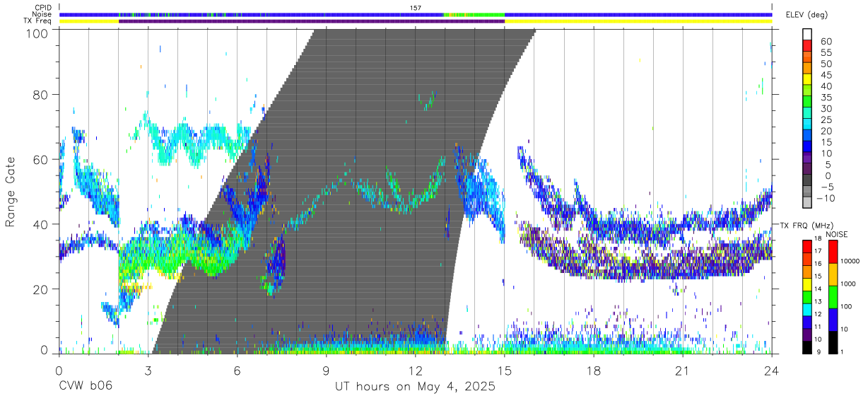Click the 'TX Freq' row label
868x401 pixels.
(41, 21)
